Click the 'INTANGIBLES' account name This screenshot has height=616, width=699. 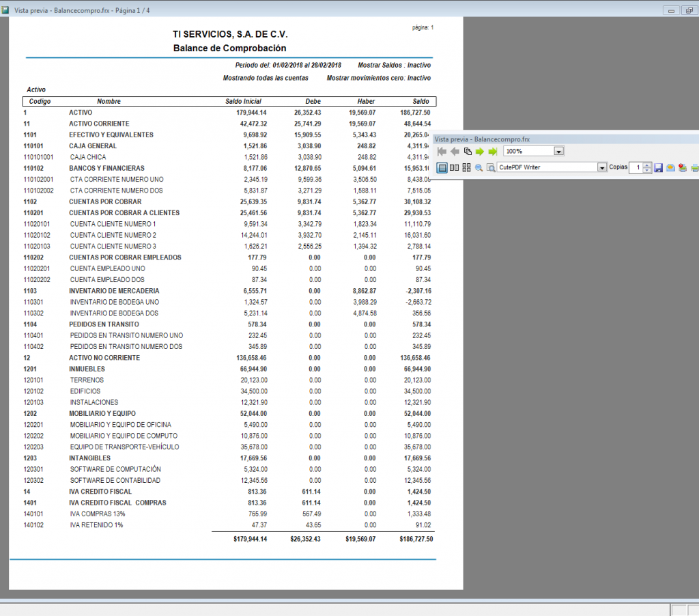89,458
